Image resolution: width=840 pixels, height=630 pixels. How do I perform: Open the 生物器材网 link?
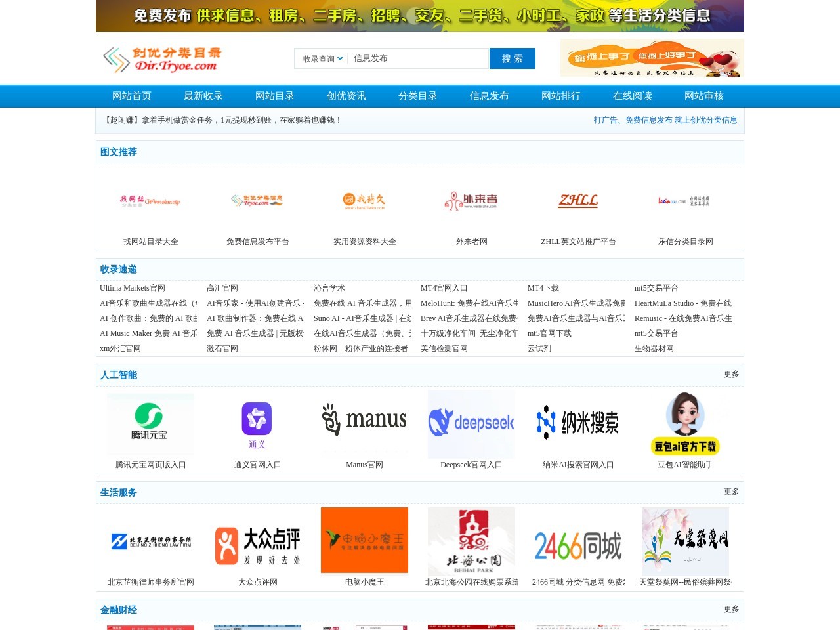coord(654,348)
